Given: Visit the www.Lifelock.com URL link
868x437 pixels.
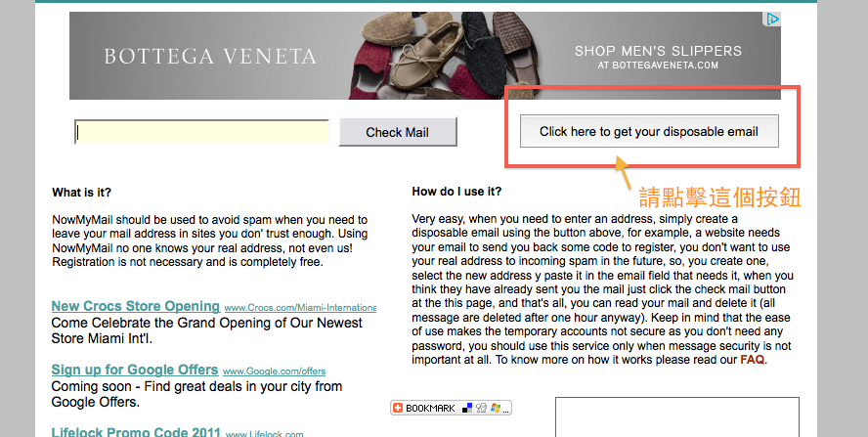Looking at the screenshot, I should tap(265, 434).
